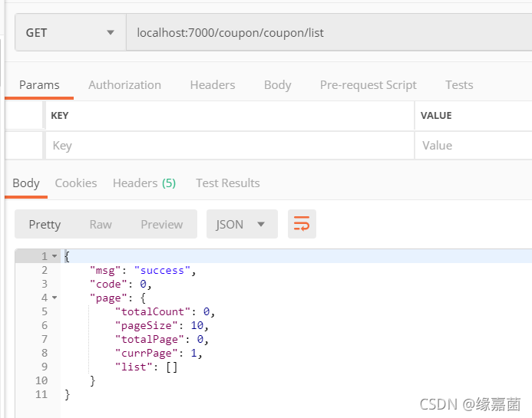
Task: Open the Pre-request Script tab
Action: [x=368, y=85]
